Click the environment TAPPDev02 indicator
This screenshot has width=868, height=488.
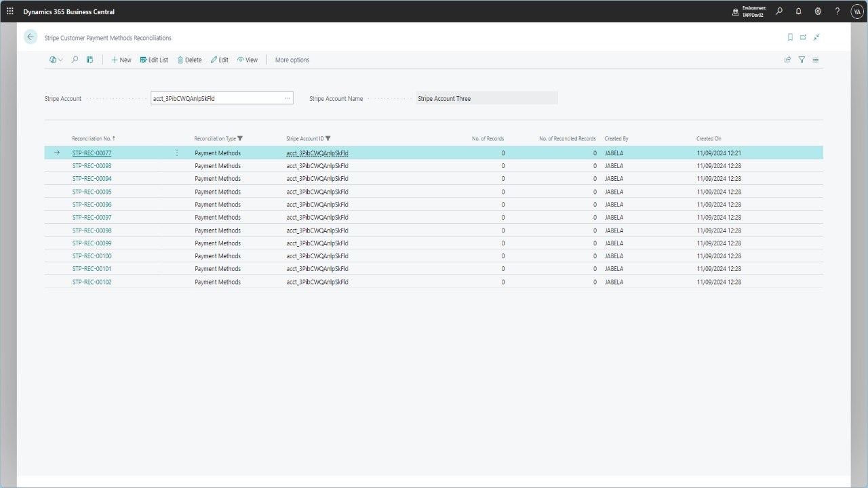tap(749, 12)
